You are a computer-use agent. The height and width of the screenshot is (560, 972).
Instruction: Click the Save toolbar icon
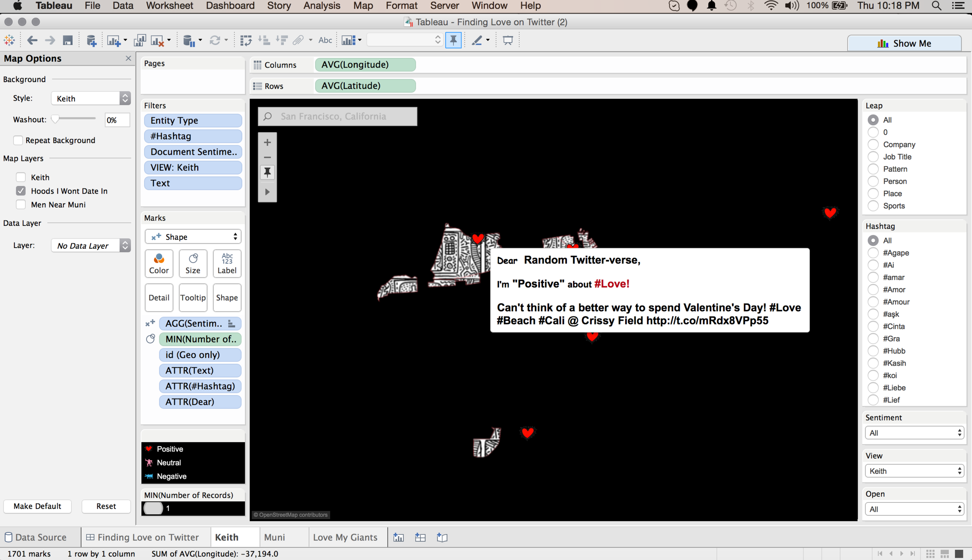(68, 40)
